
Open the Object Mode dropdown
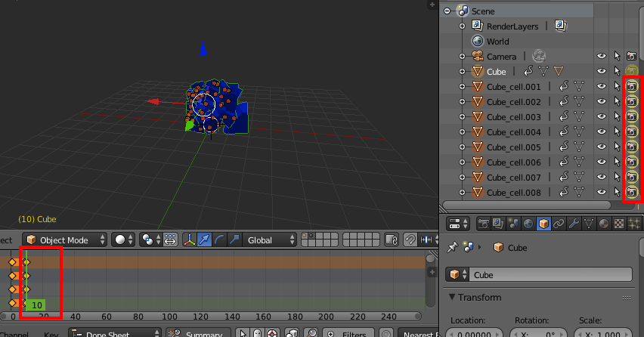[64, 240]
